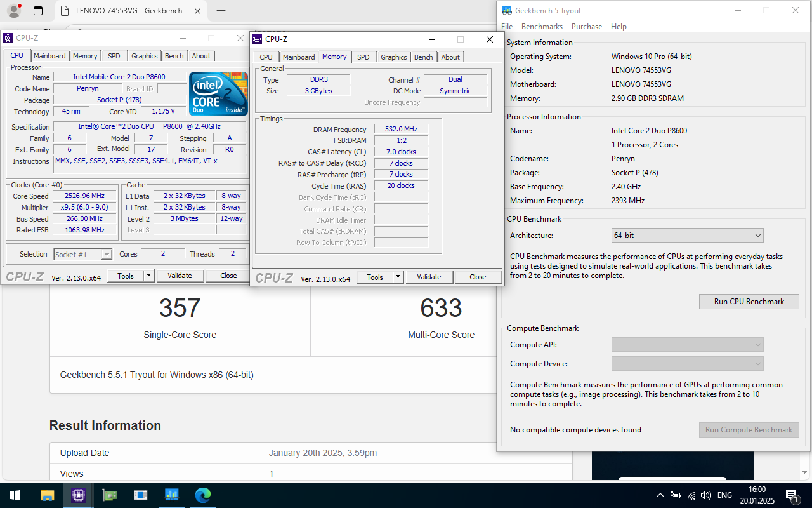This screenshot has height=508, width=812.
Task: Open the Windows Start menu
Action: (15, 495)
